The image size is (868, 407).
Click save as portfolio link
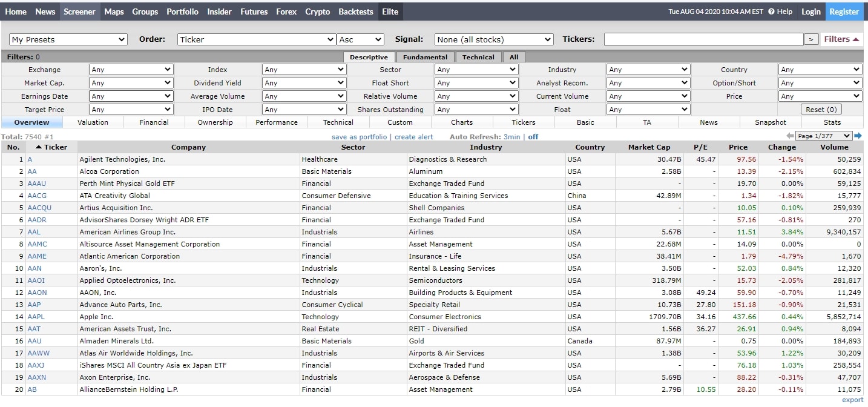[x=359, y=137]
